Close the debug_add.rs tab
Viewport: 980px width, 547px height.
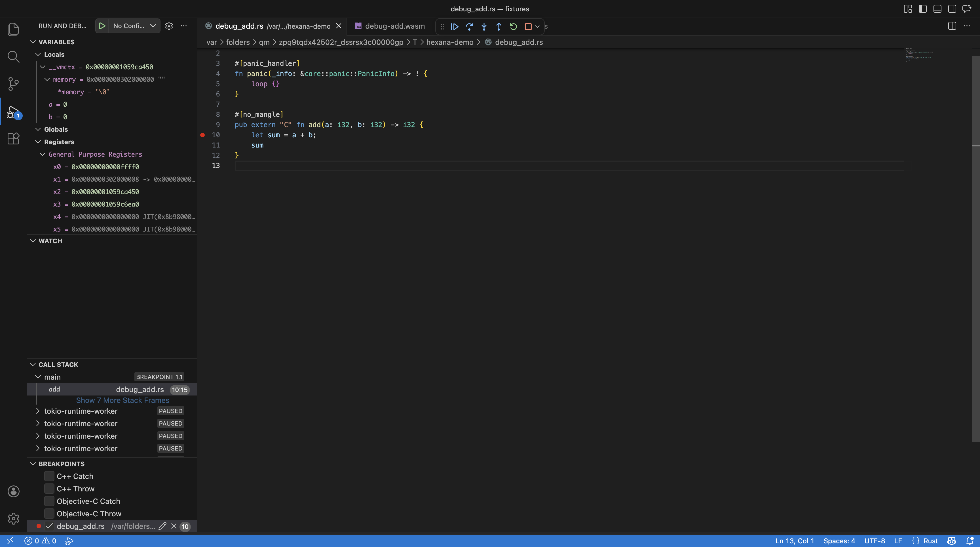tap(338, 26)
